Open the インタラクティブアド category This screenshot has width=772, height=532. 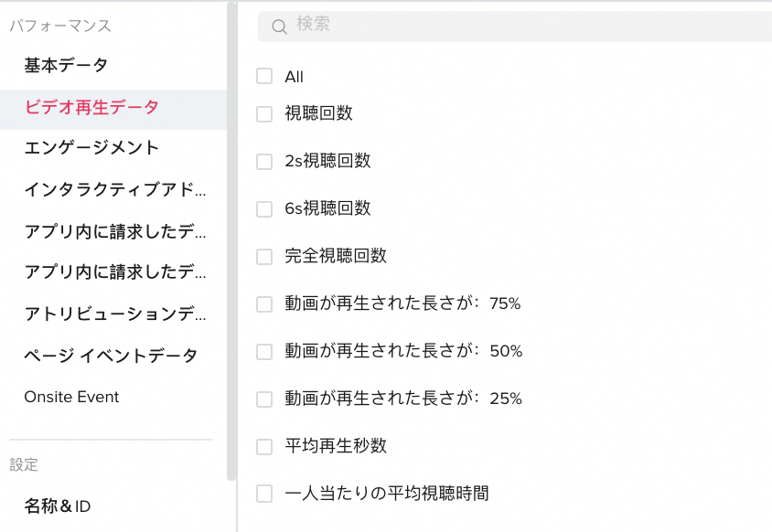coord(115,190)
